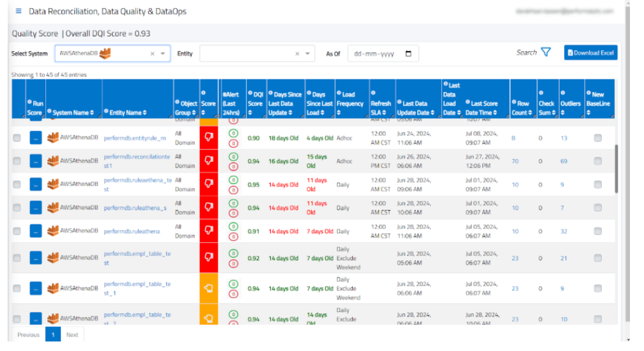This screenshot has height=351, width=644.
Task: Expand the Select System dropdown arrow
Action: pyautogui.click(x=163, y=54)
